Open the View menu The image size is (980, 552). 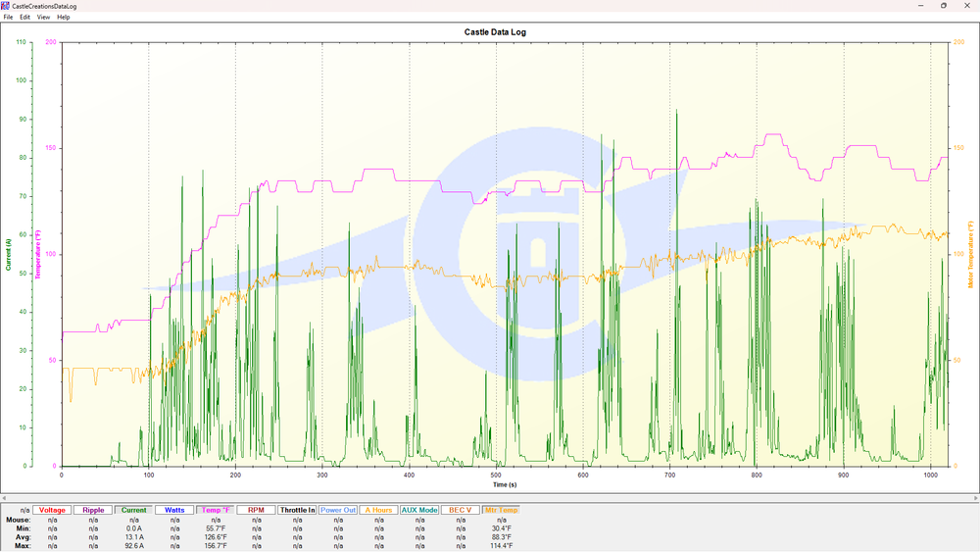43,17
